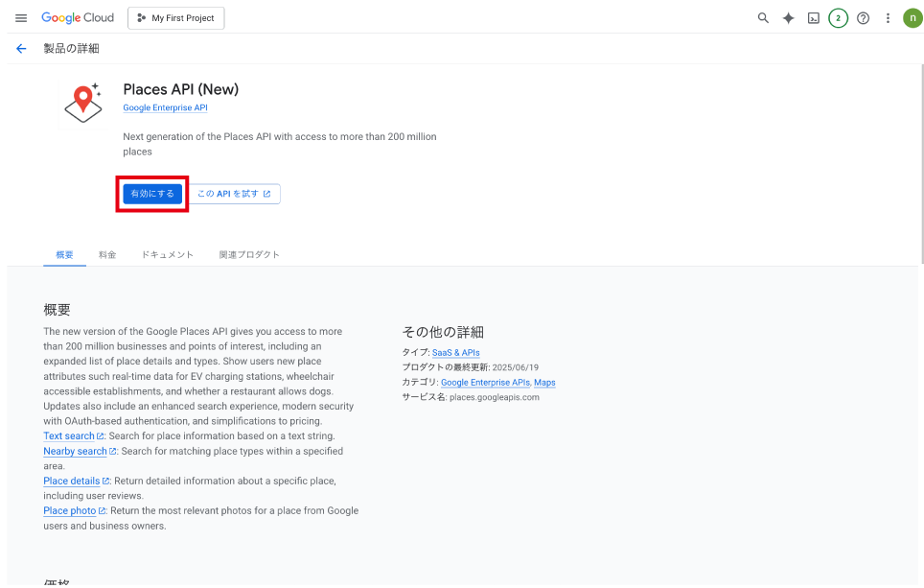Open the hamburger navigation menu
This screenshot has height=588, width=924.
21,18
